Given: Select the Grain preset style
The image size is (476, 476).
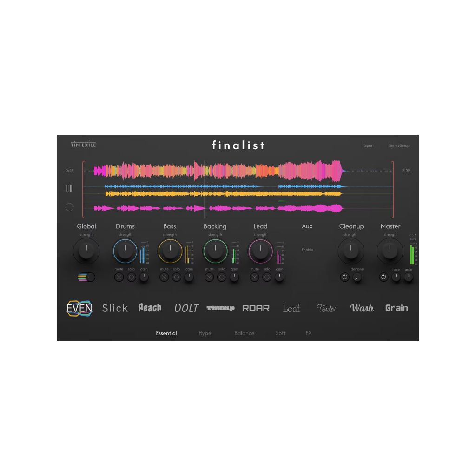Looking at the screenshot, I should (x=397, y=308).
